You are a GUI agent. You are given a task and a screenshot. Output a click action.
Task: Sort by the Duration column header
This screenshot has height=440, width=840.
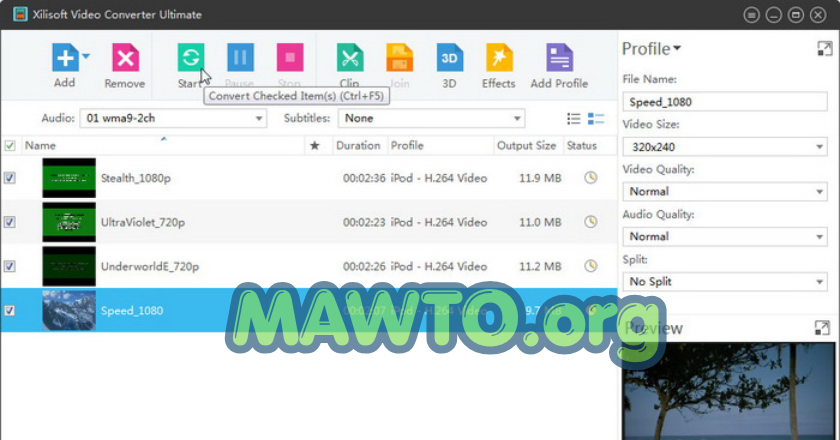pos(358,146)
